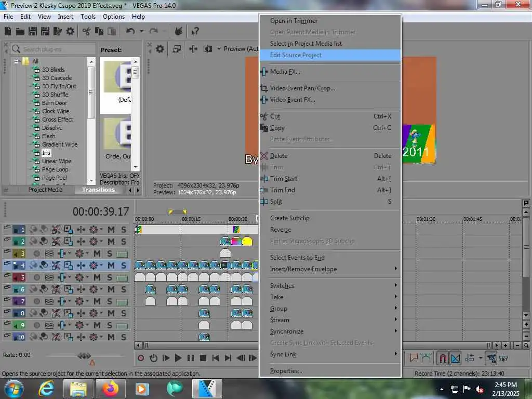
Task: Click the Video Output FX icon in preview
Action: (193, 49)
